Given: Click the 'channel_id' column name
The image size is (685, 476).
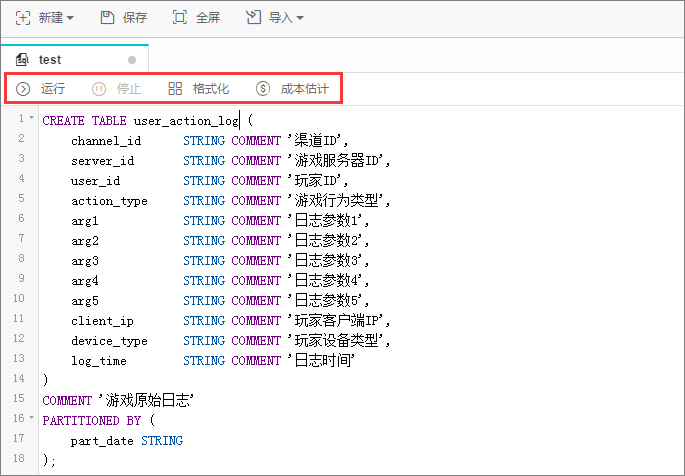Looking at the screenshot, I should [106, 141].
